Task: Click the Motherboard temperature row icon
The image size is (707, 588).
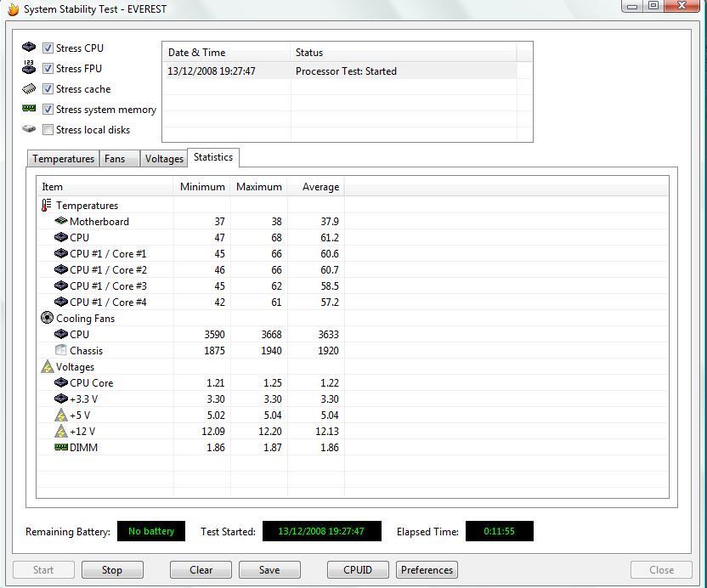Action: coord(61,221)
